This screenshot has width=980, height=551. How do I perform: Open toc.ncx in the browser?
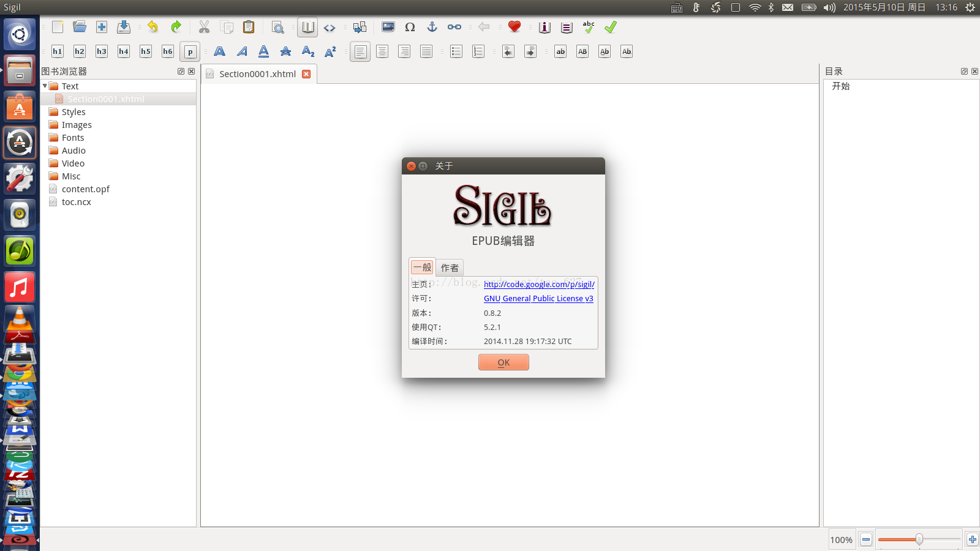(x=76, y=202)
